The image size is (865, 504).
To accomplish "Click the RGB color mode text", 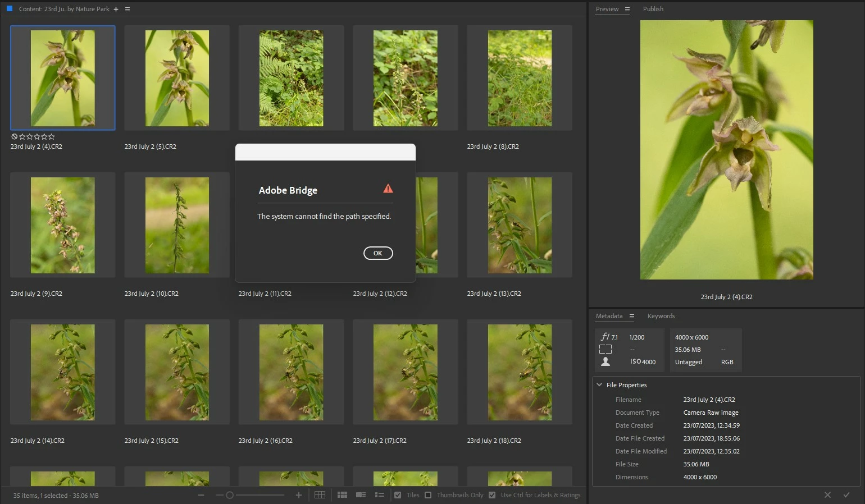I will (x=727, y=362).
